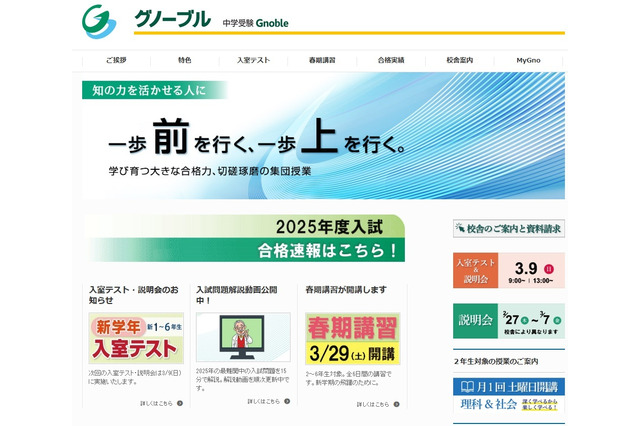This screenshot has height=426, width=640.
Task: Open 説明会 2/27〜3/7 banner
Action: coord(509,321)
